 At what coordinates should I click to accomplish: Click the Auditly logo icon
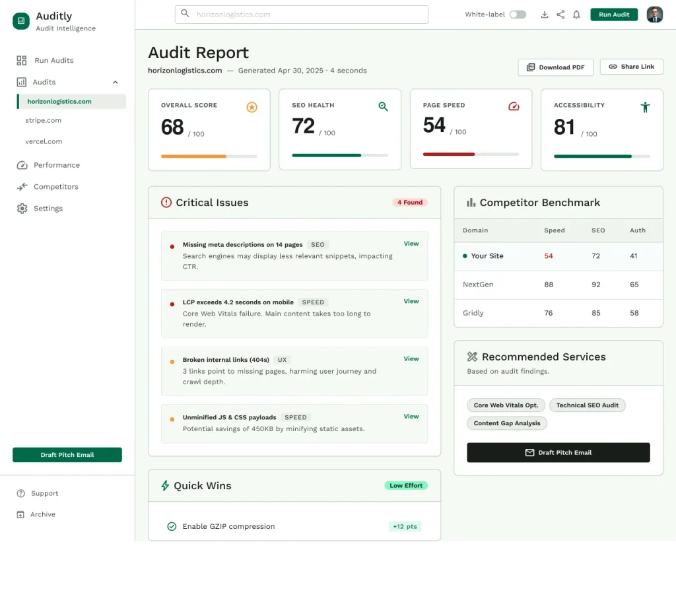click(21, 20)
